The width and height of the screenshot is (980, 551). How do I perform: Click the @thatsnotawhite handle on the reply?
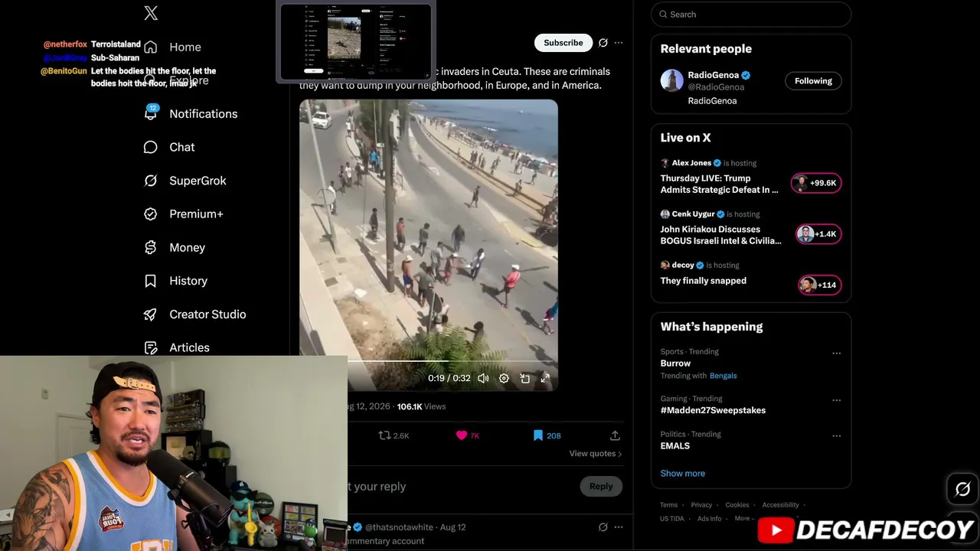(x=399, y=527)
